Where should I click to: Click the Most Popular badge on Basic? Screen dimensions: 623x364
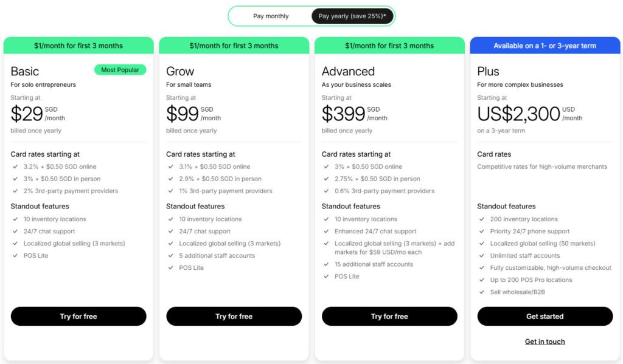pos(120,70)
